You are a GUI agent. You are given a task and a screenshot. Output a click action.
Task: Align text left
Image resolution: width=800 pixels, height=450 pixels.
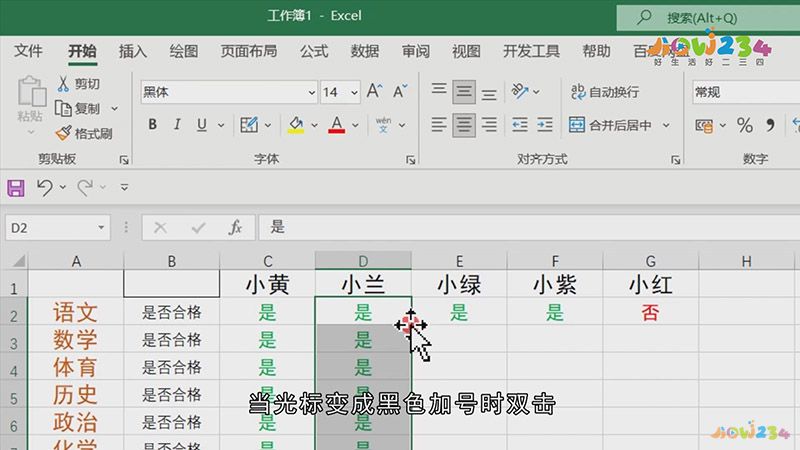click(x=439, y=124)
